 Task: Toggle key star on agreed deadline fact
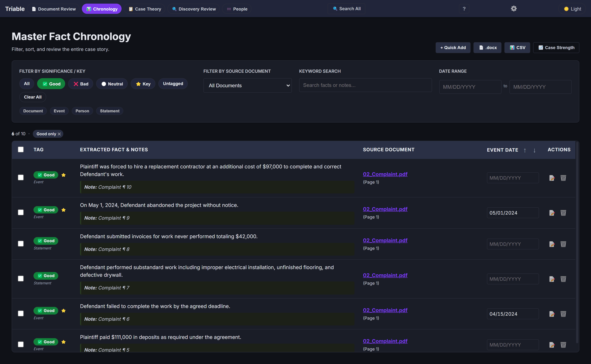tap(64, 311)
